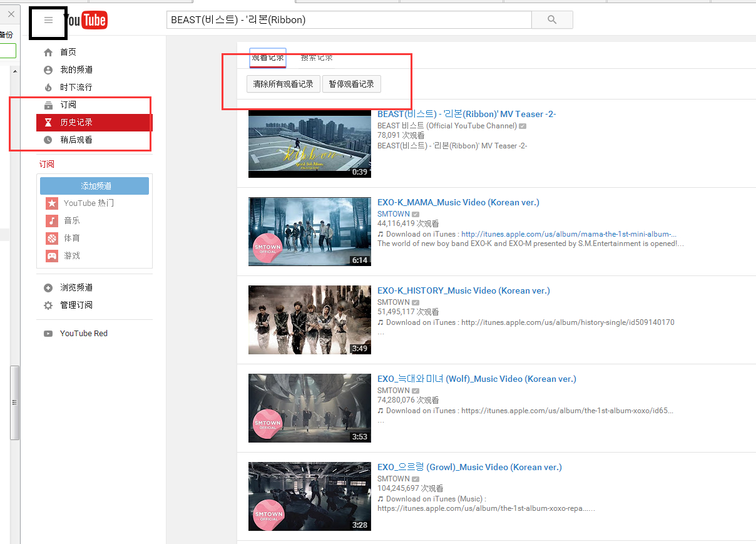Click the star icon for YouTube 热门
The width and height of the screenshot is (756, 544).
pyautogui.click(x=52, y=203)
